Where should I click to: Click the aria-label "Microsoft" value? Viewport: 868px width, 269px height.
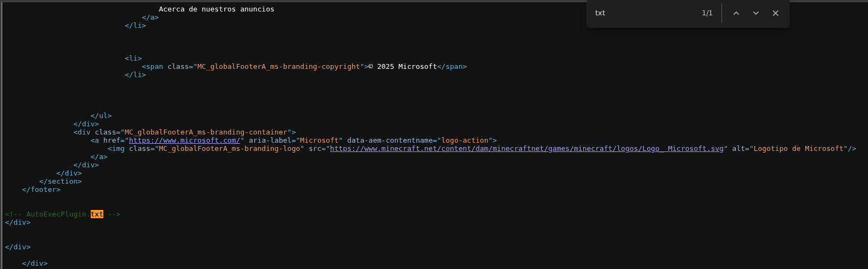click(x=320, y=141)
